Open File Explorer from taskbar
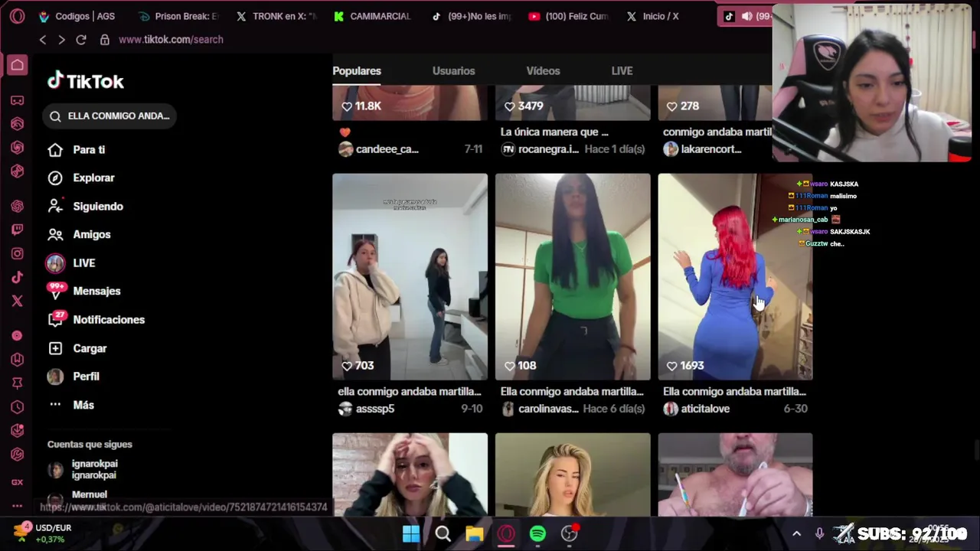The image size is (980, 551). (475, 533)
